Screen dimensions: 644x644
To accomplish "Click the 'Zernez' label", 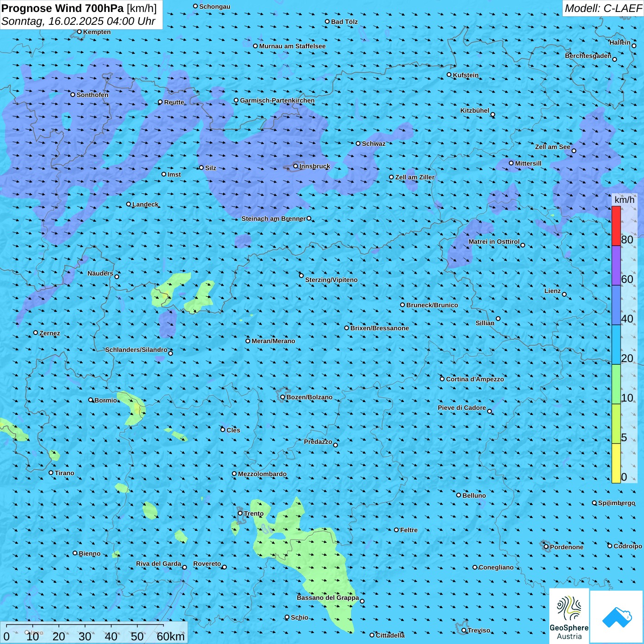I will 50,333.
